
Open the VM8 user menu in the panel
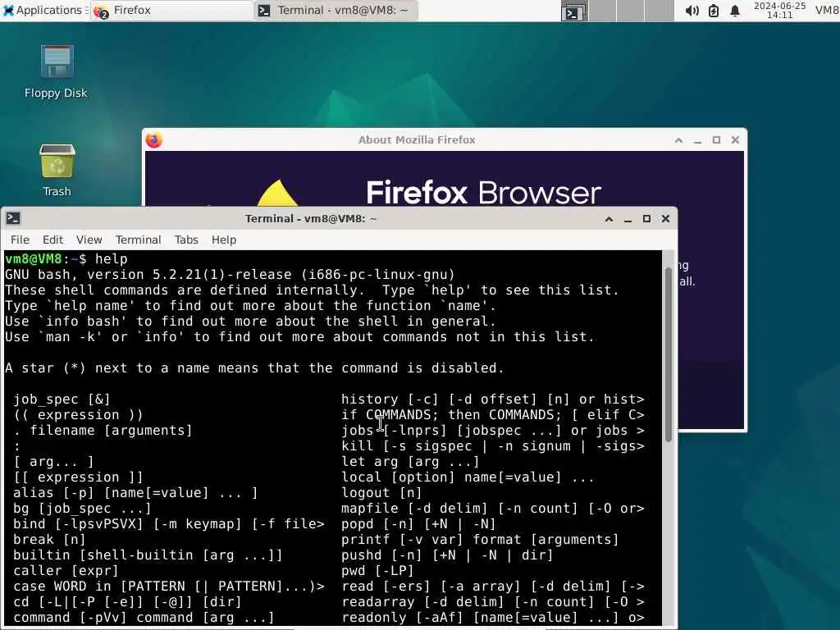coord(827,10)
